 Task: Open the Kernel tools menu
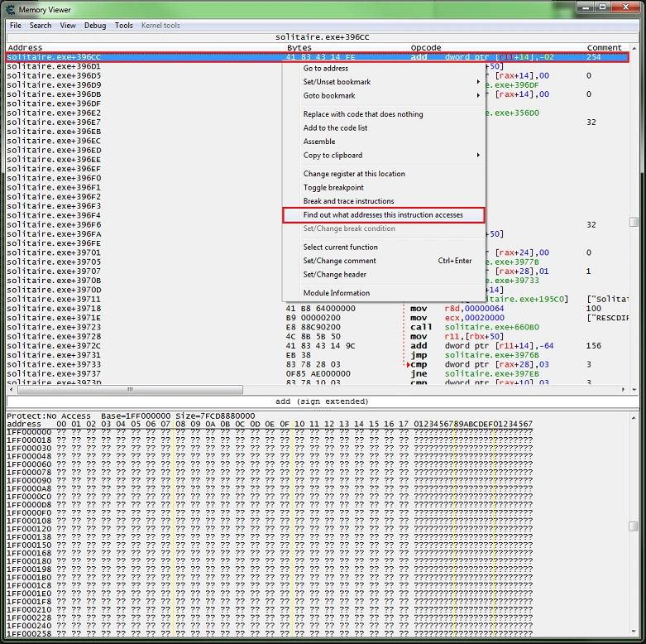(x=160, y=26)
